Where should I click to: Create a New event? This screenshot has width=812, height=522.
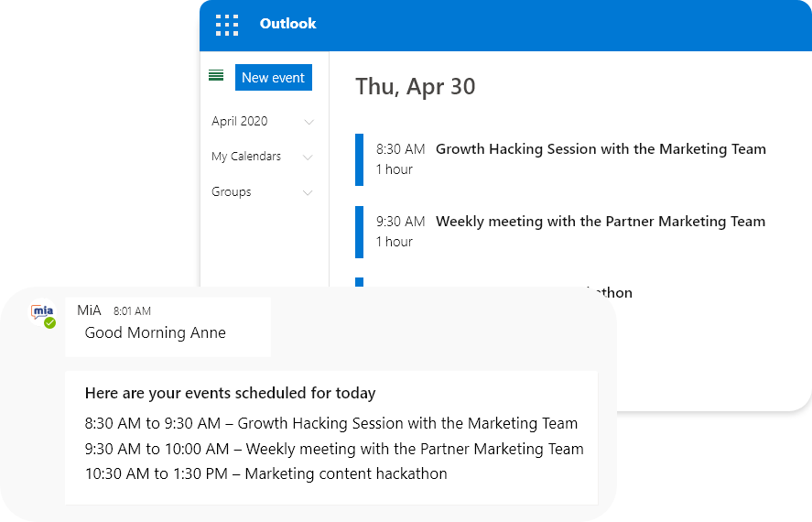(x=274, y=77)
